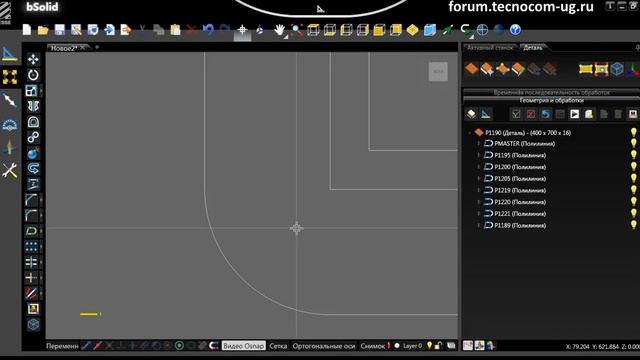Click the chain link tool icon
This screenshot has height=360, width=640.
click(x=33, y=138)
